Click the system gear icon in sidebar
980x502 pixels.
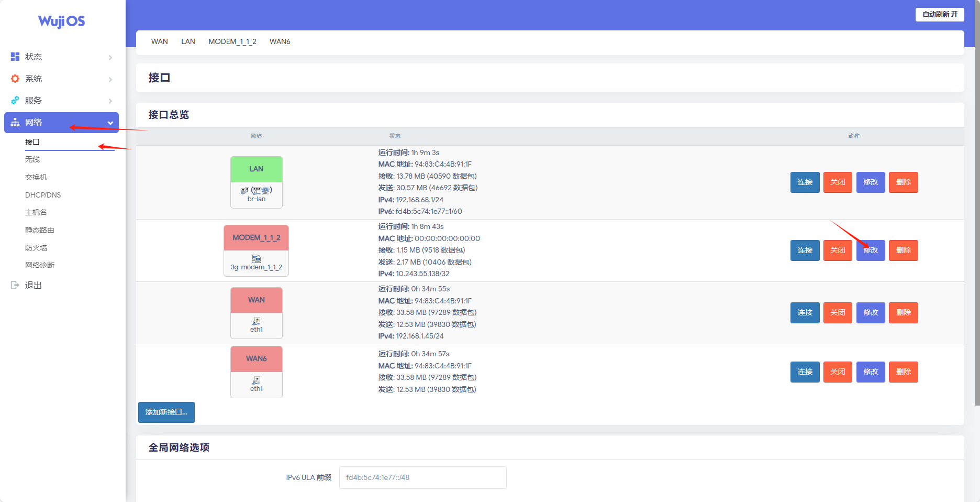pos(15,79)
